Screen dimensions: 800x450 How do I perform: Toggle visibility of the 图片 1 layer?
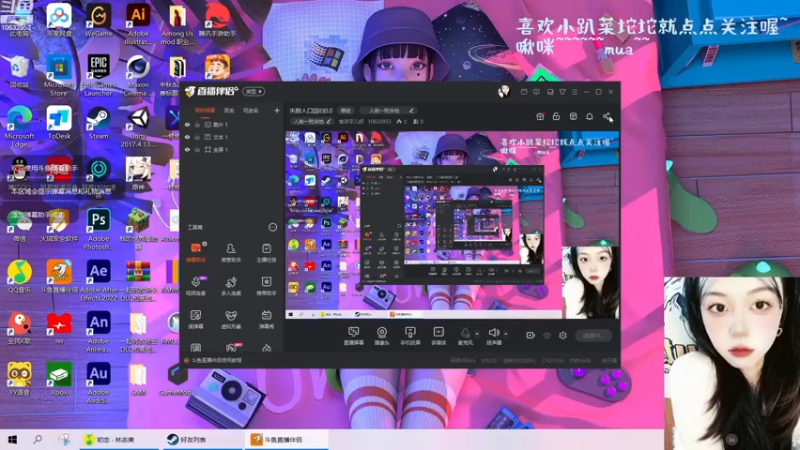pyautogui.click(x=187, y=124)
